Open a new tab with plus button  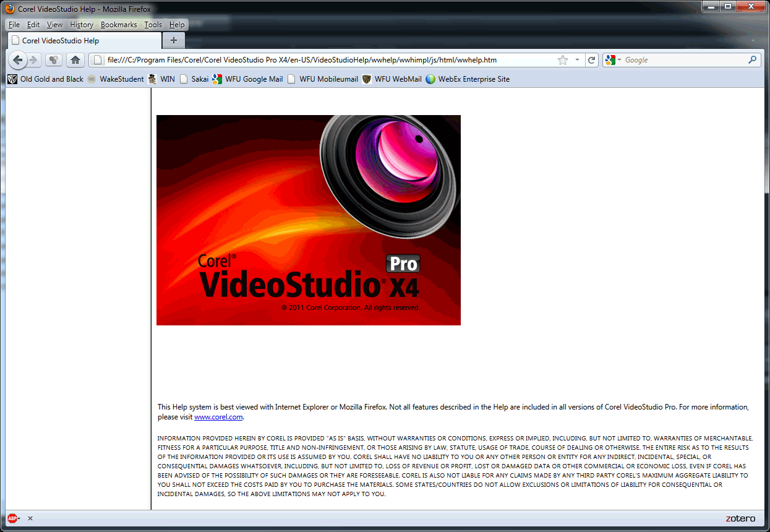(x=173, y=40)
